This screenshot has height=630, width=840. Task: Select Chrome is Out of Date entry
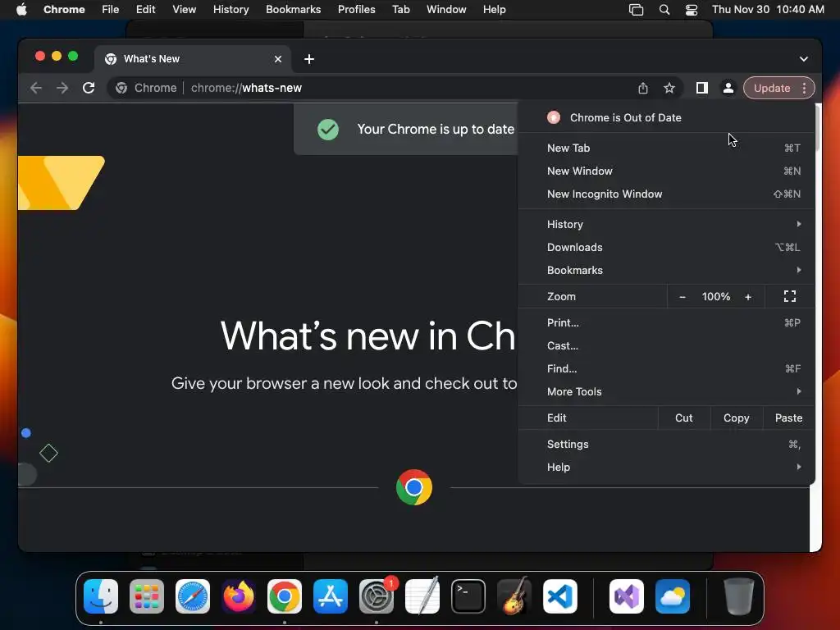tap(666, 118)
